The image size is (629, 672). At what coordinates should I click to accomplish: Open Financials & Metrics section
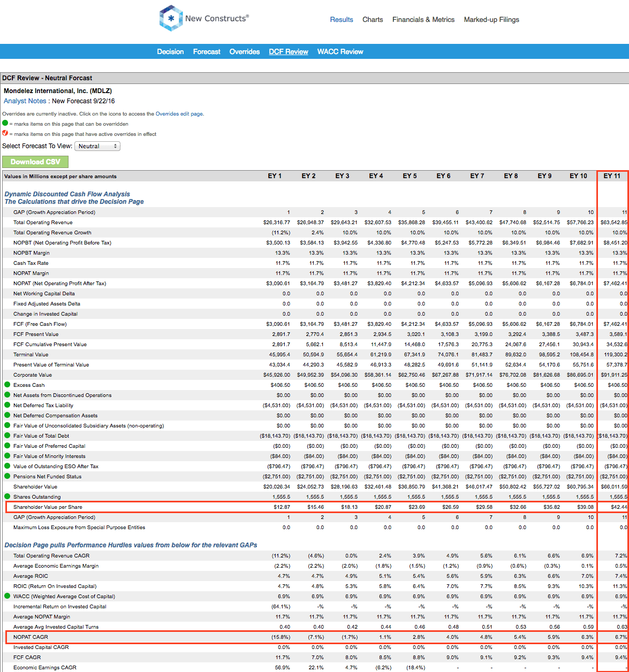click(423, 20)
